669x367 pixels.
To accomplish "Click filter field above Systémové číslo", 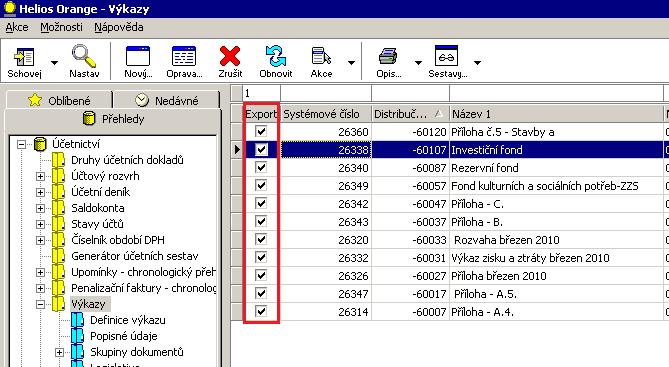I will (326, 93).
